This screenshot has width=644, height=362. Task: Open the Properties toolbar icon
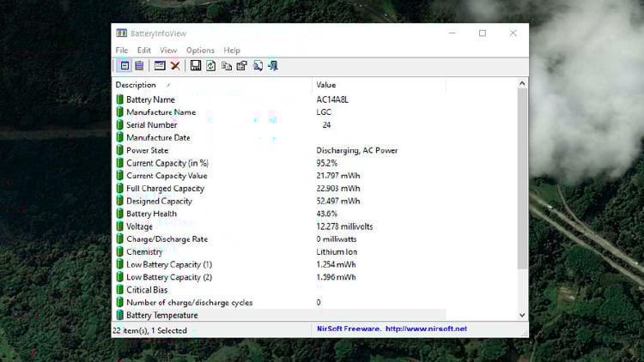[242, 66]
